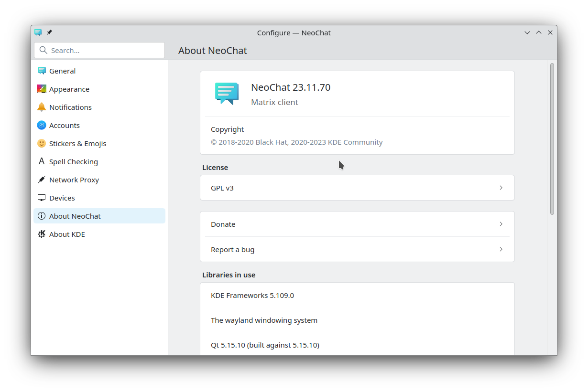The width and height of the screenshot is (588, 392).
Task: Click the Report a bug label
Action: pos(232,249)
